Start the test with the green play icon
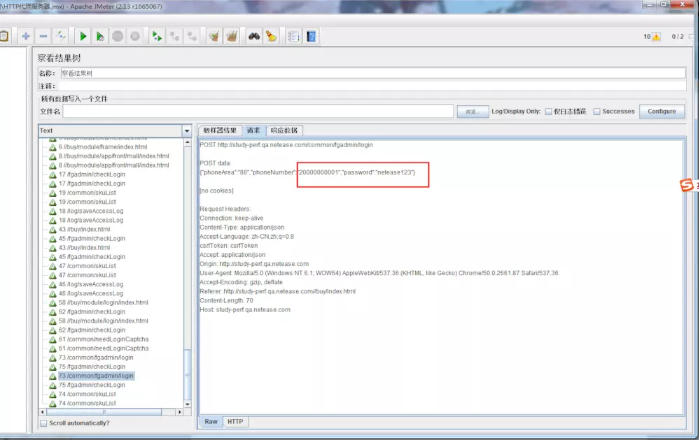This screenshot has width=699, height=442. tap(83, 36)
